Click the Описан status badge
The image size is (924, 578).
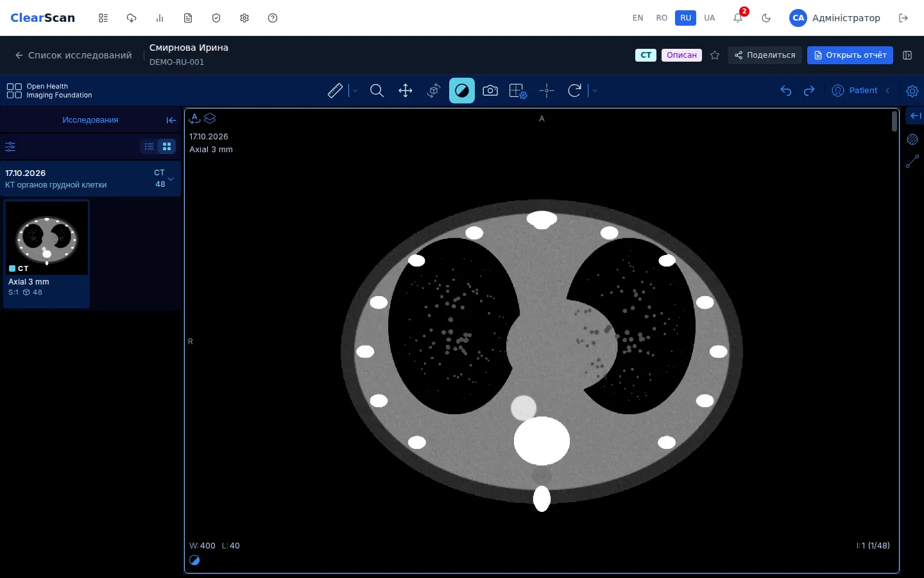(x=681, y=55)
